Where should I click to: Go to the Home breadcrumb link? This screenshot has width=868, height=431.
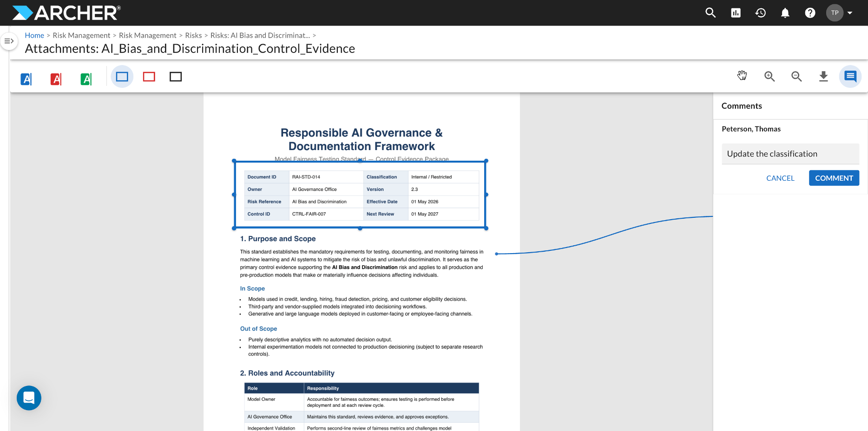[x=34, y=35]
